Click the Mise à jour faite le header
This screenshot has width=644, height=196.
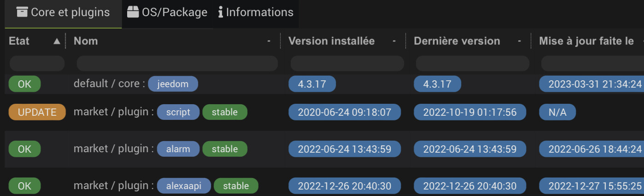coord(586,41)
